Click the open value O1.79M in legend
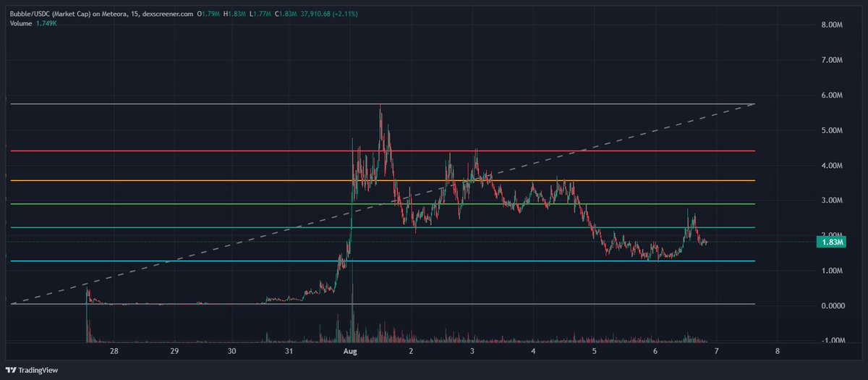Viewport: 868px width, 380px height. click(x=209, y=13)
